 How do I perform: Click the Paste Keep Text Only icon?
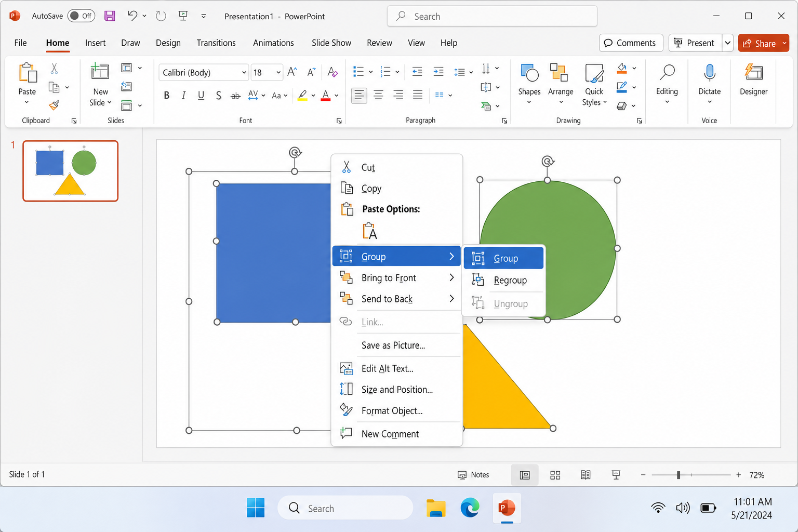(x=370, y=231)
